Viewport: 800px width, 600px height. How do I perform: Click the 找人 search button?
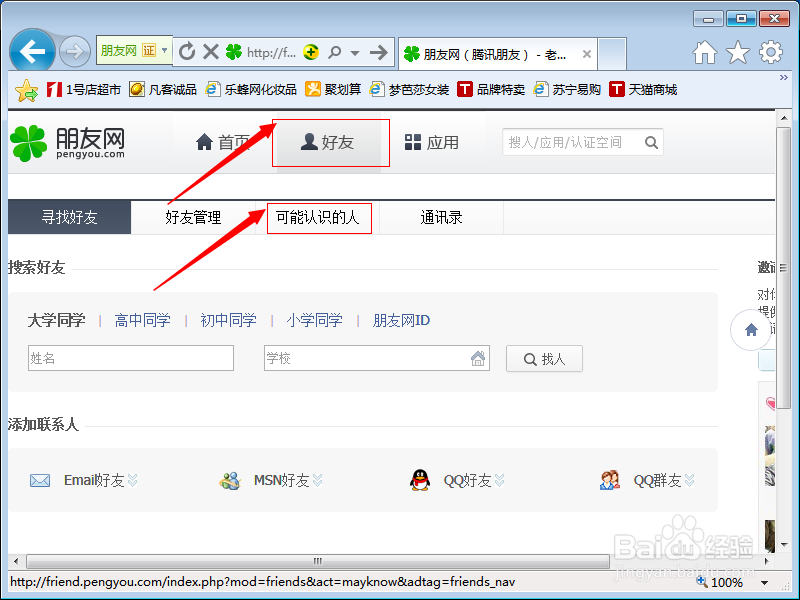544,358
